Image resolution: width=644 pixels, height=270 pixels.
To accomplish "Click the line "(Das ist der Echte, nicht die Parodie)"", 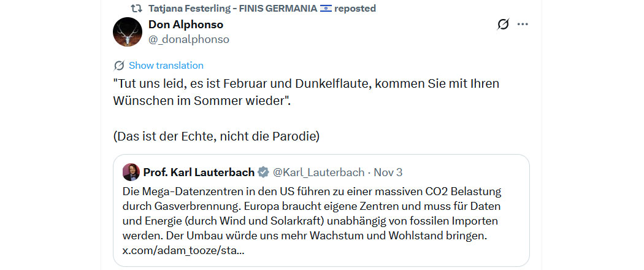I will click(x=217, y=136).
